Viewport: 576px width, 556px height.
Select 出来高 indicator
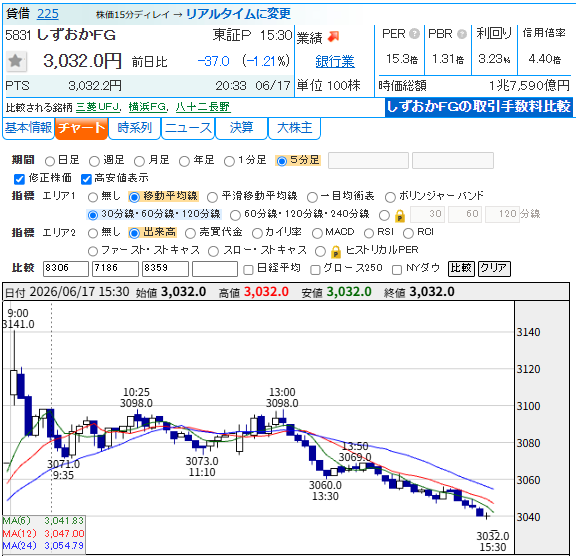134,233
